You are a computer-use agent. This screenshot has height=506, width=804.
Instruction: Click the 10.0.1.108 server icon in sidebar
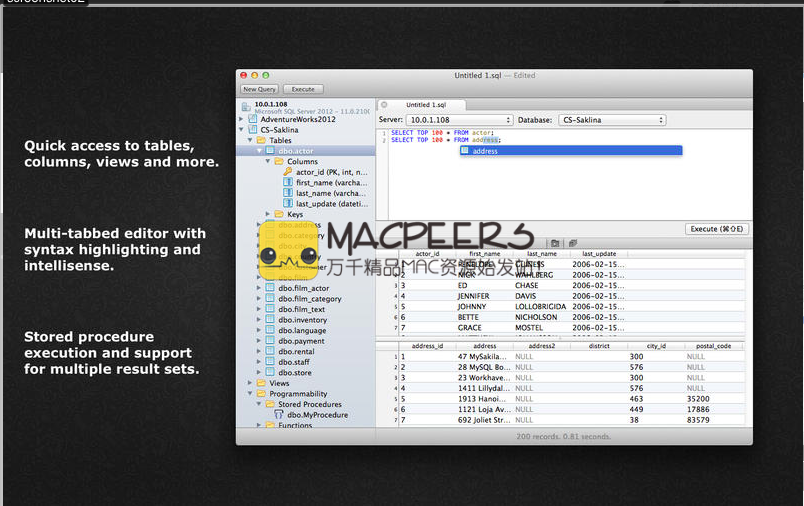click(x=246, y=107)
